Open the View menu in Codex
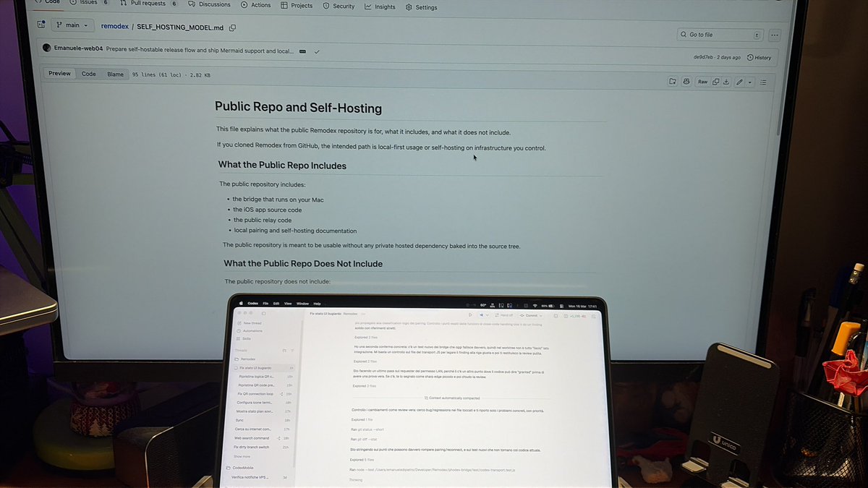This screenshot has width=868, height=488. tap(287, 303)
